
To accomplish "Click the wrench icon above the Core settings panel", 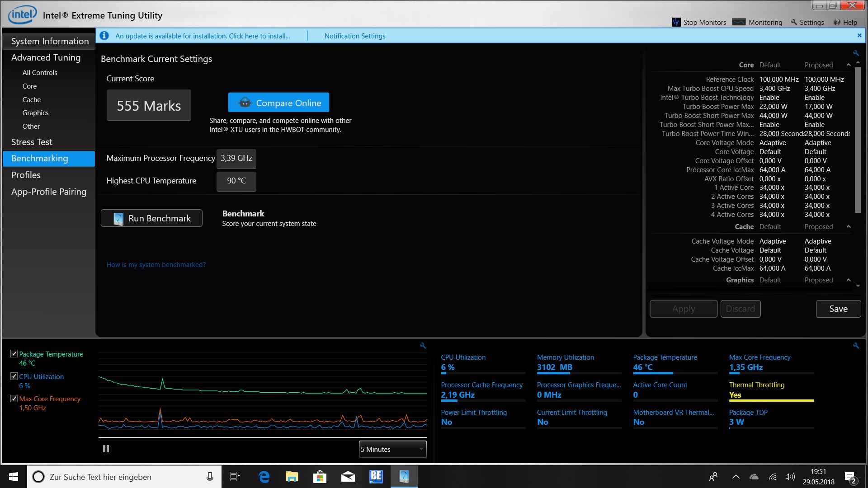I will 856,53.
